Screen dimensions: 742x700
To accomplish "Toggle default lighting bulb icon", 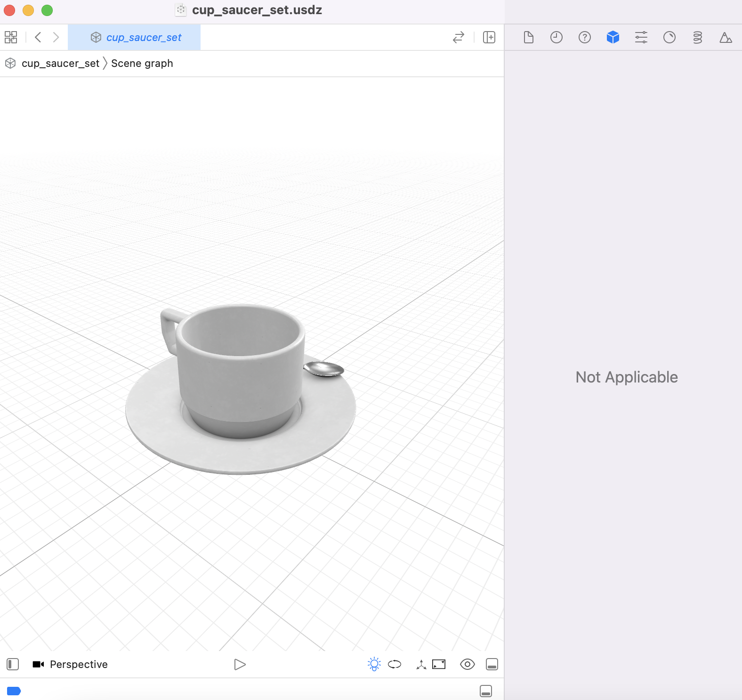I will pos(374,664).
